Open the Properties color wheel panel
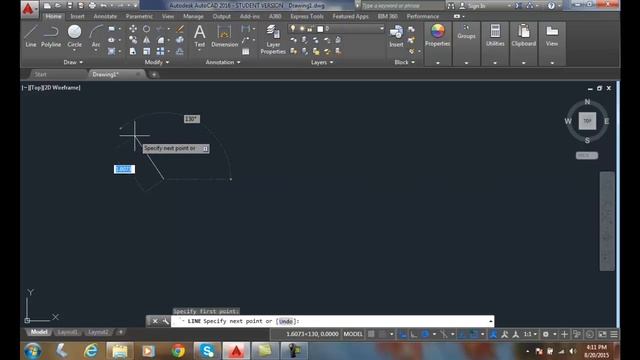The width and height of the screenshot is (640, 360). click(438, 35)
